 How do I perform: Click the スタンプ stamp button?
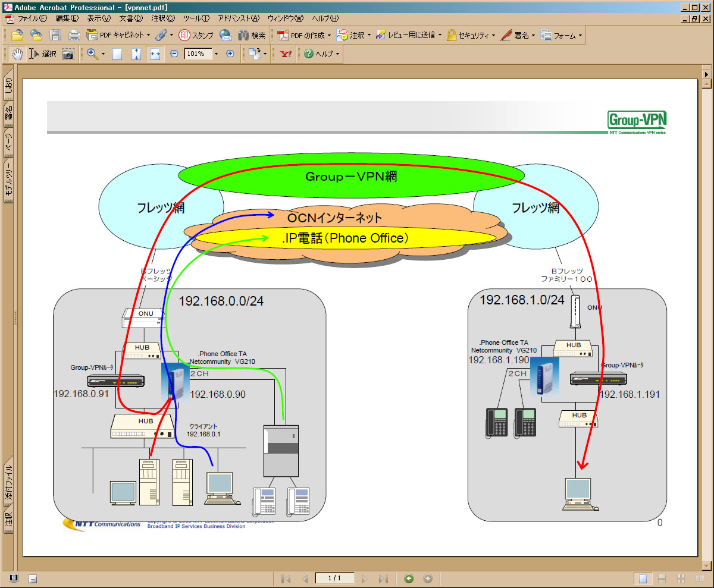tap(196, 35)
